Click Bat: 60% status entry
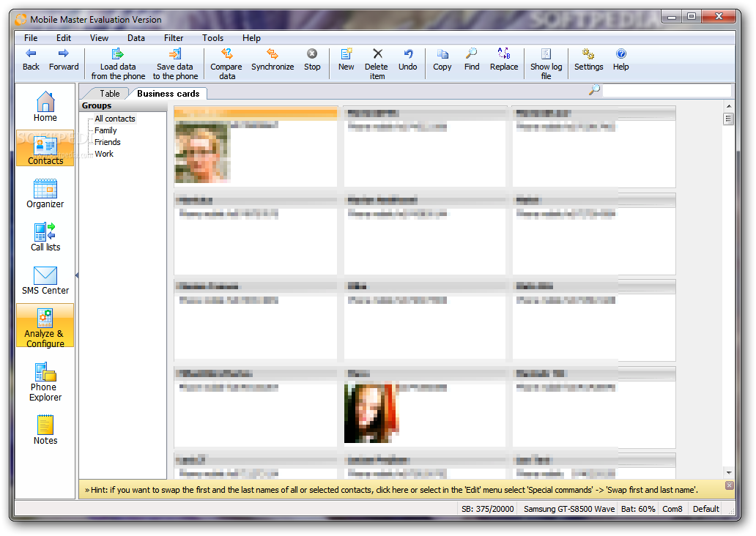Viewport: 756px width, 536px height. 638,509
